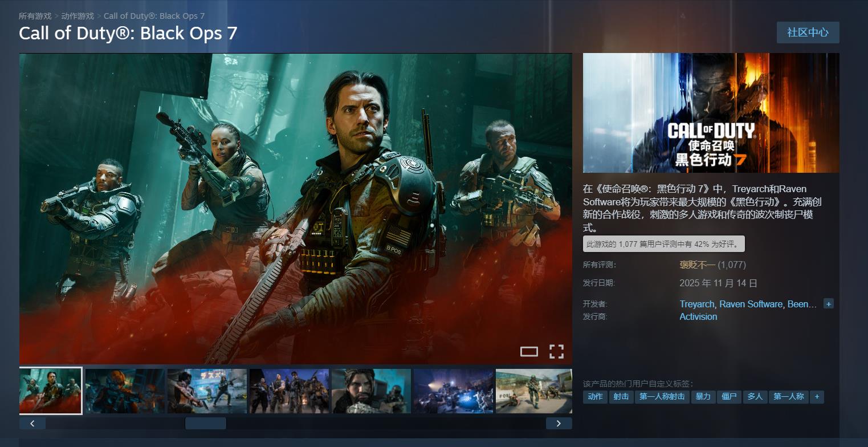Click the Call of Duty header capsule image
This screenshot has width=868, height=447.
point(711,113)
